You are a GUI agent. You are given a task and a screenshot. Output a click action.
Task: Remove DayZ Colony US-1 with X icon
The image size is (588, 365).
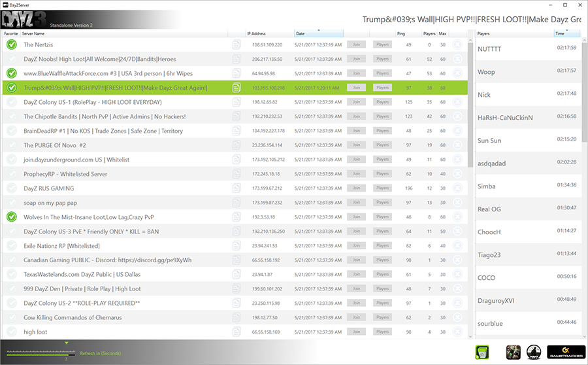pyautogui.click(x=457, y=102)
